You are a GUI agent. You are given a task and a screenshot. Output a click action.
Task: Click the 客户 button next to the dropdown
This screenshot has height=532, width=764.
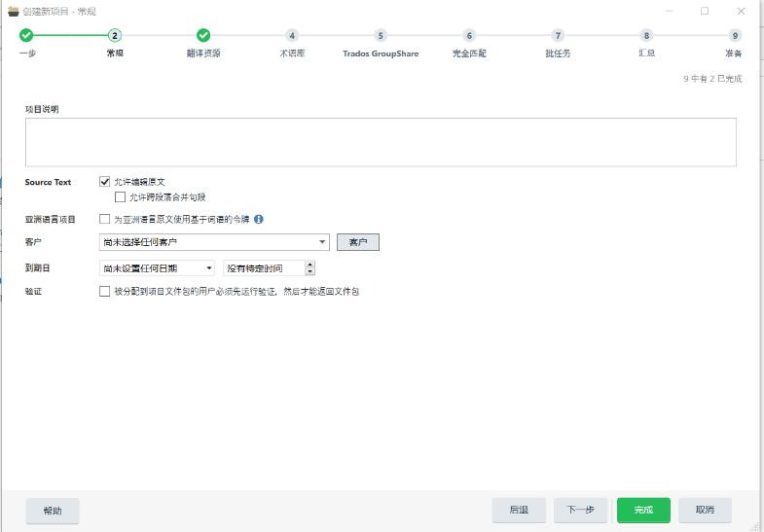[x=358, y=242]
